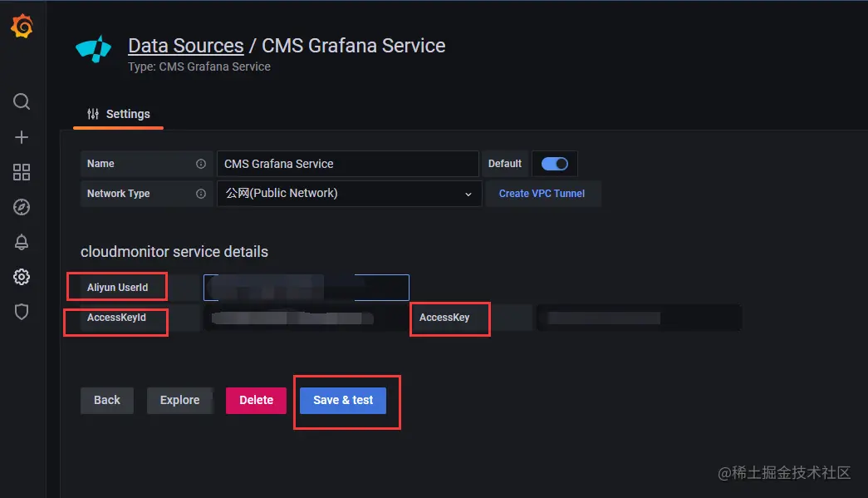The image size is (868, 498).
Task: Open the Explore compass icon
Action: pyautogui.click(x=22, y=207)
